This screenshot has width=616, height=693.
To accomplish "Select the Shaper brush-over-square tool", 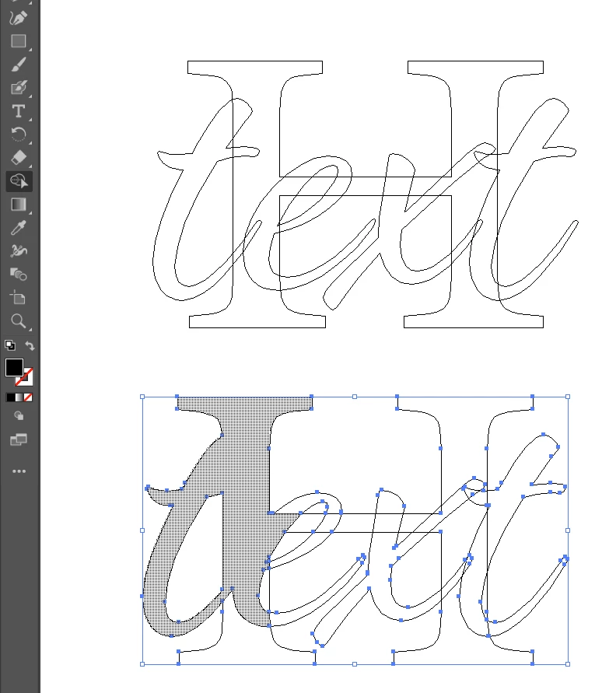I will (18, 88).
